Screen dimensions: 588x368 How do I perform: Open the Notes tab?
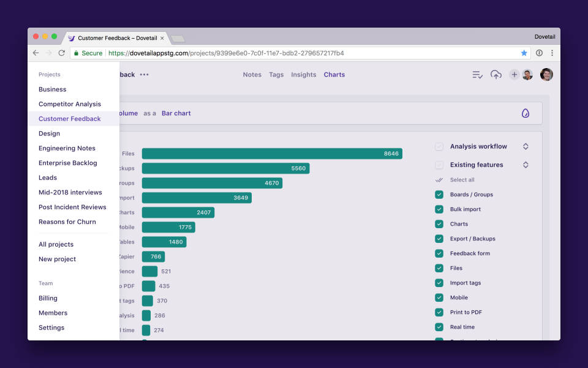point(252,74)
